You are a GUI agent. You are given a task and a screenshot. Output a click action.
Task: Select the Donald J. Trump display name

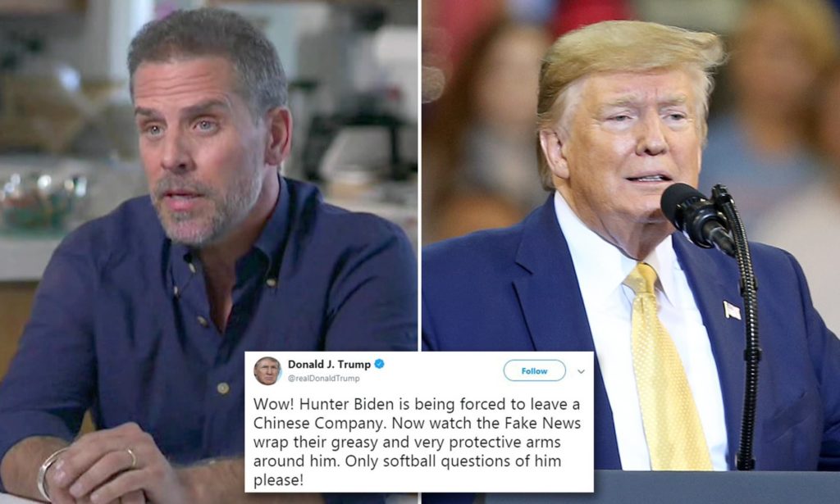click(329, 365)
